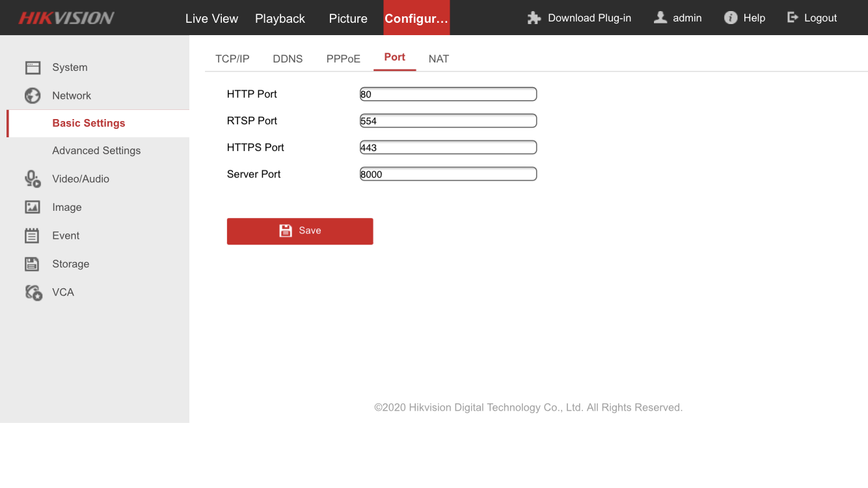Open Video/Audio via its microphone icon
868x488 pixels.
tap(33, 179)
